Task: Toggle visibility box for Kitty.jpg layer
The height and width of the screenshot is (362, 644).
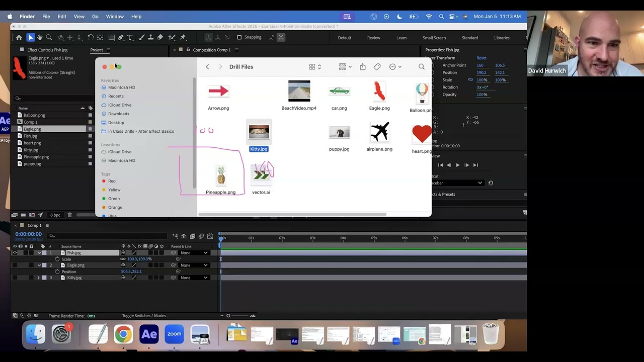Action: point(15,278)
